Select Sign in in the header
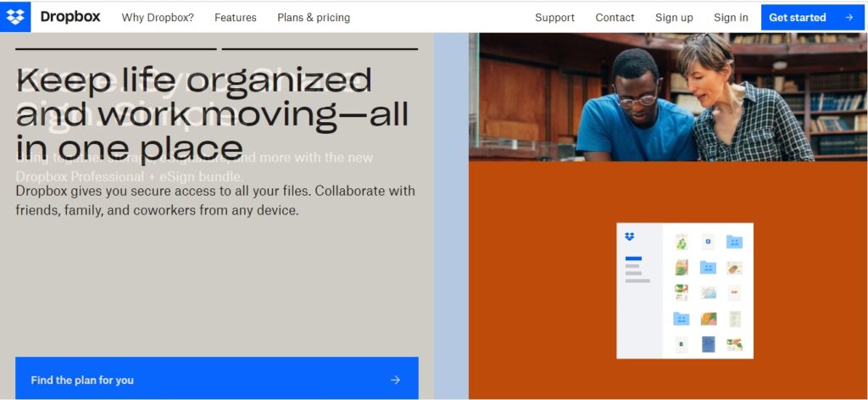The height and width of the screenshot is (400, 868). (731, 18)
